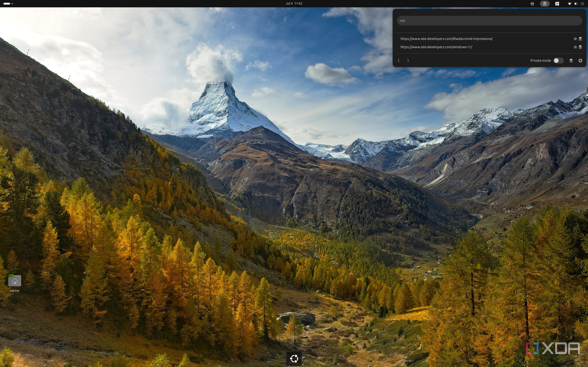This screenshot has width=588, height=367.
Task: Open the tiling layout icon in top bar
Action: [x=557, y=4]
